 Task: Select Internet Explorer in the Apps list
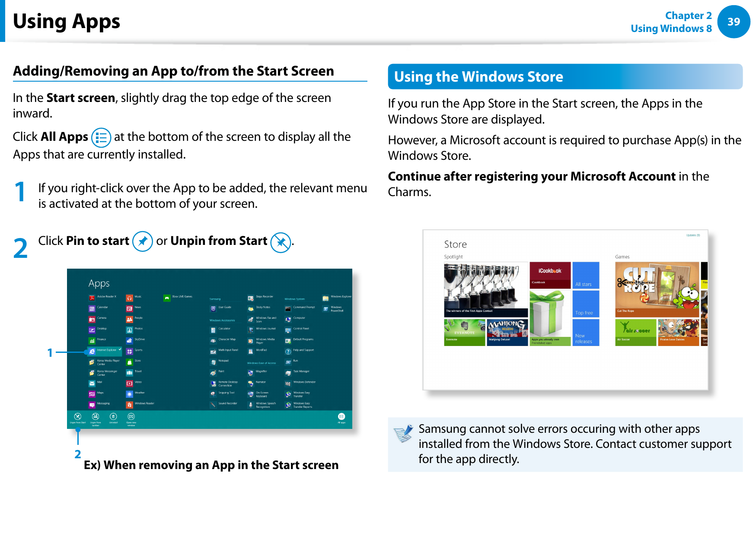(x=104, y=351)
